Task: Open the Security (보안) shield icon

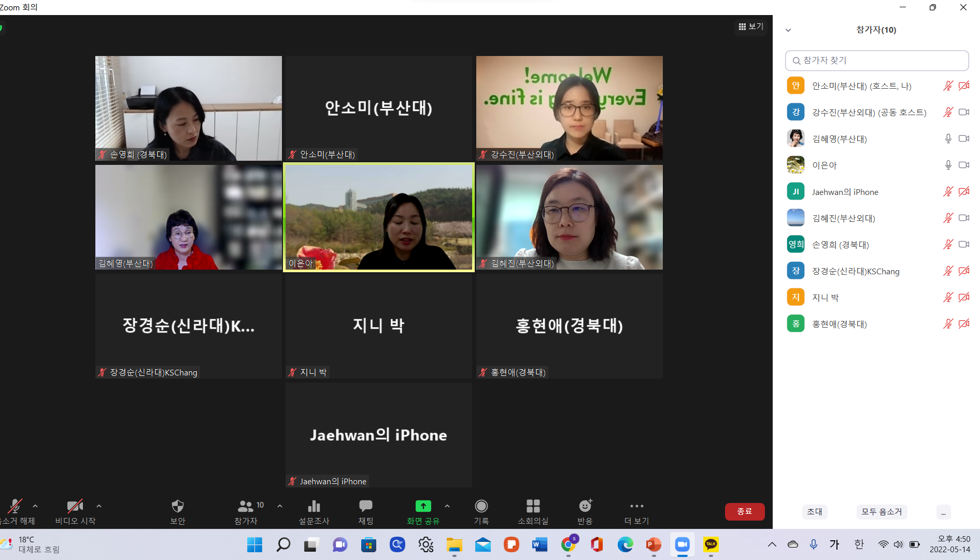Action: coord(177,507)
